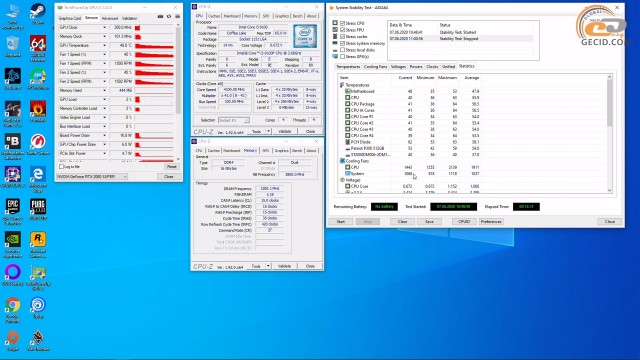Launch the AIDA64 desktop shortcut
This screenshot has width=640, height=360.
[x=38, y=45]
